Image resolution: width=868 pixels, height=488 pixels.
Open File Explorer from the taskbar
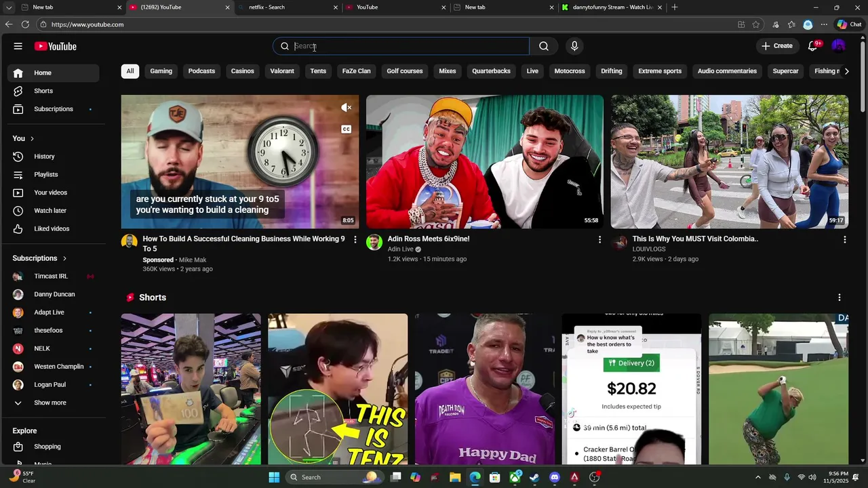(x=455, y=477)
